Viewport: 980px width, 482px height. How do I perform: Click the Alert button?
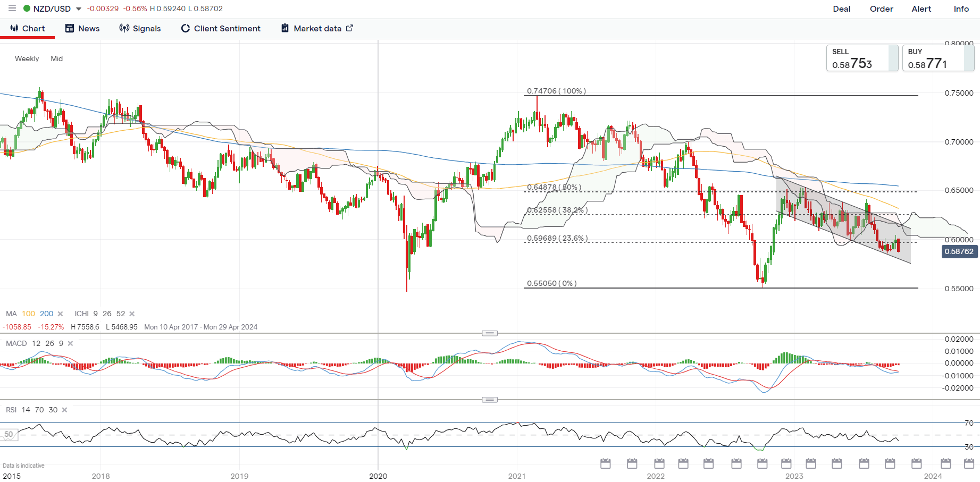click(x=922, y=9)
